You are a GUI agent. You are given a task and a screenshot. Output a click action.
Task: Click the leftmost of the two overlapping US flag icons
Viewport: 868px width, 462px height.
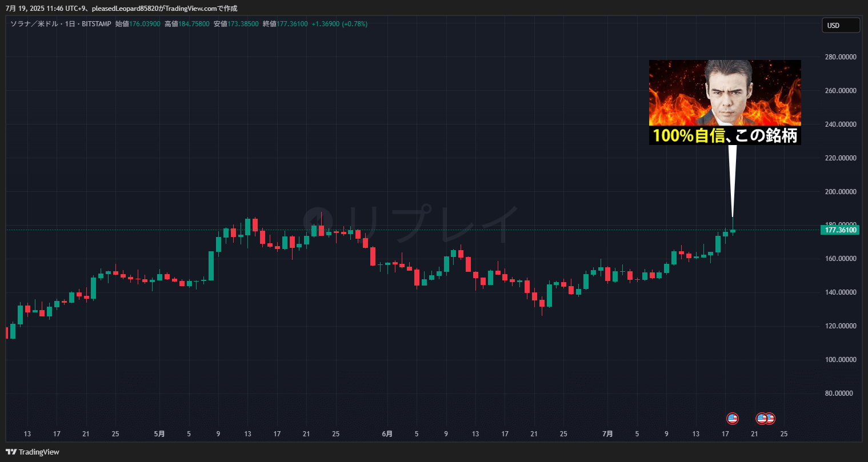(761, 419)
